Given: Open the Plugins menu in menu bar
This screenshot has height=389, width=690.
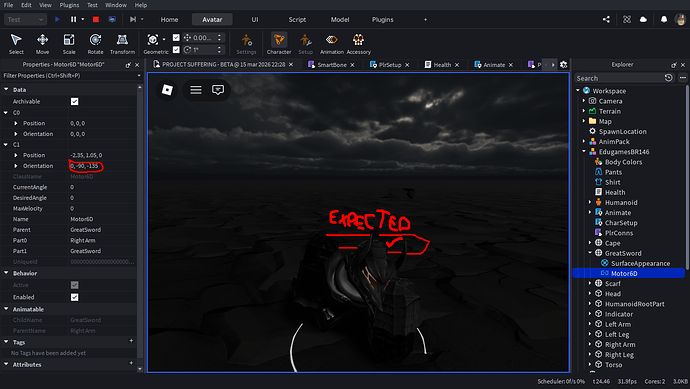Looking at the screenshot, I should pyautogui.click(x=69, y=5).
